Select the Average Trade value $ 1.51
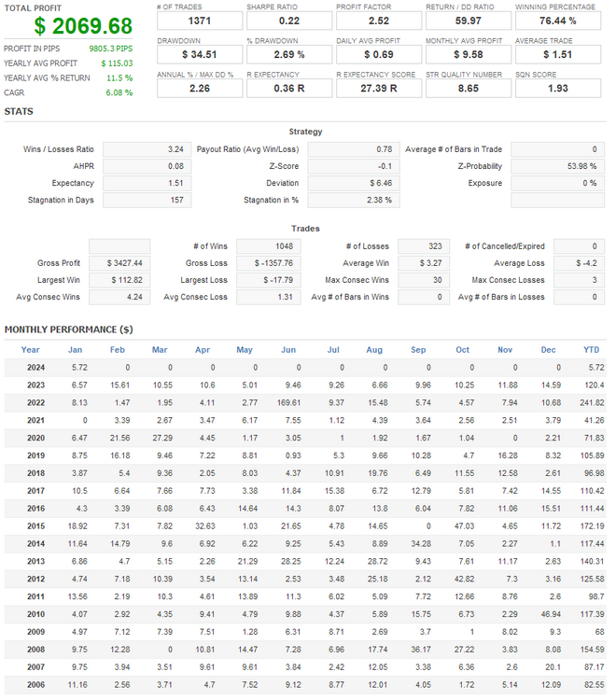The image size is (616, 700). [558, 54]
